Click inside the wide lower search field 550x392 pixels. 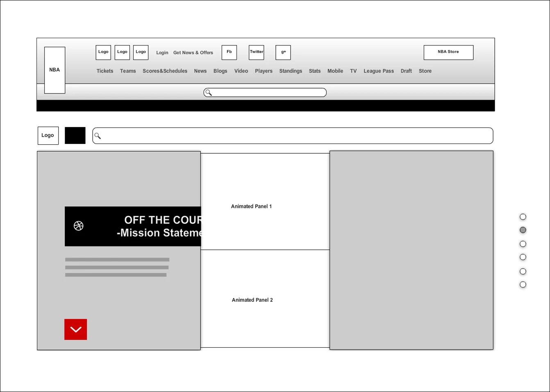[293, 135]
